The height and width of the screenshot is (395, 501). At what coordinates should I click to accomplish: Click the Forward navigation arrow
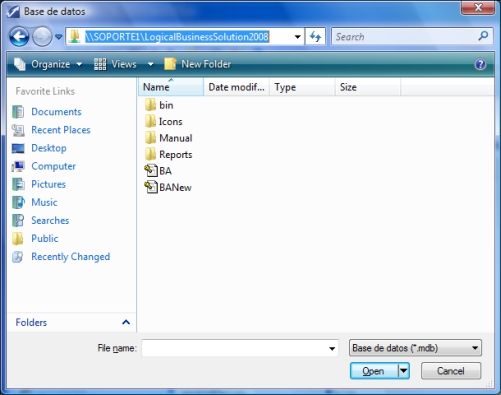(x=42, y=37)
